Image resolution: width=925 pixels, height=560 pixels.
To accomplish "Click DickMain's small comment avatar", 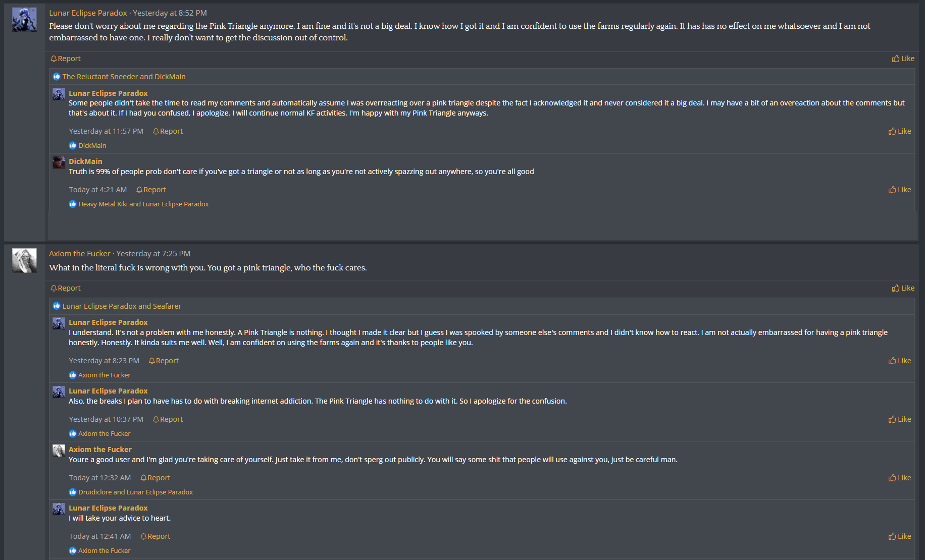I will pos(59,162).
